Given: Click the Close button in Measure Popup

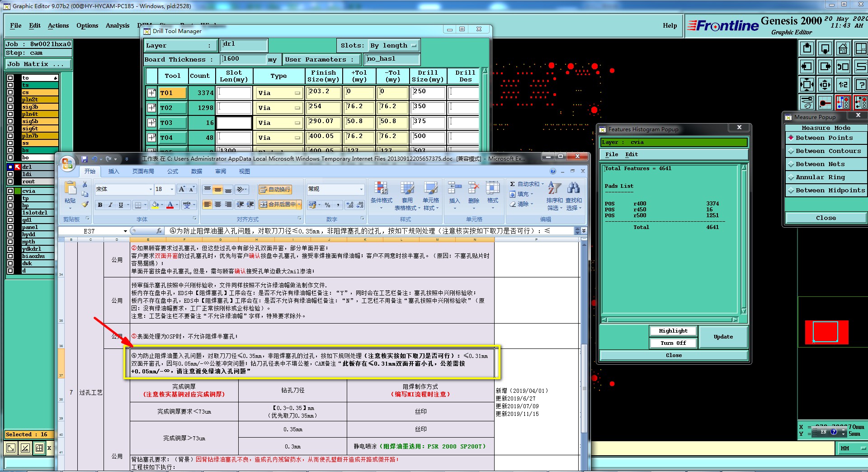Looking at the screenshot, I should [826, 218].
